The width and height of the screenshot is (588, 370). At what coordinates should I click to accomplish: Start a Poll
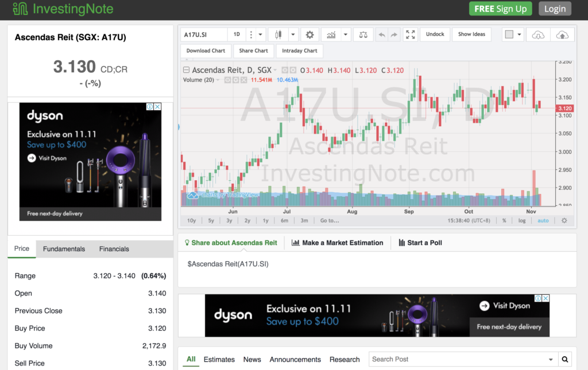(420, 243)
